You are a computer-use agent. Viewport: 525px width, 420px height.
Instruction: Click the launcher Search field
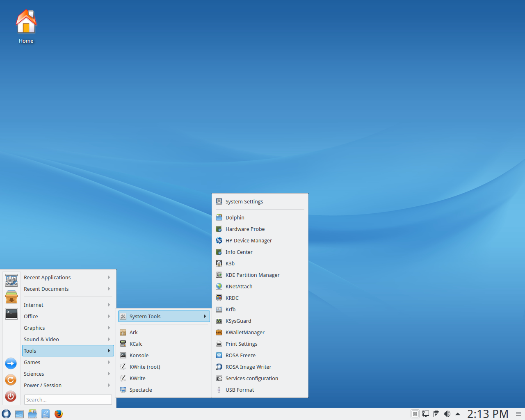[x=68, y=400]
